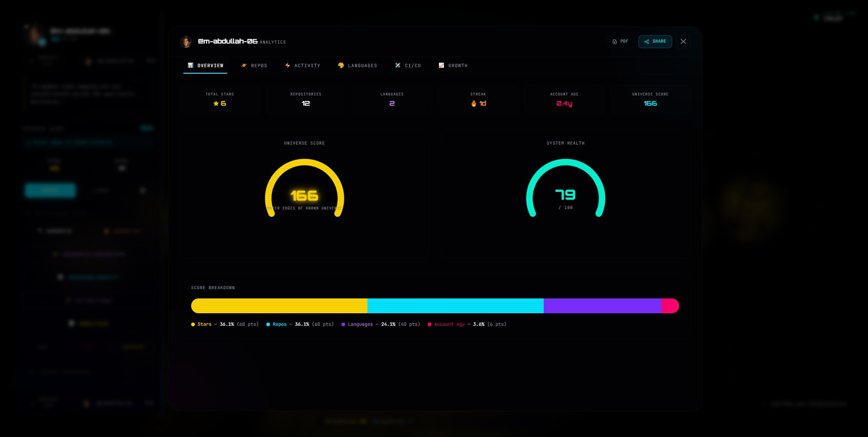Screen dimensions: 868x437
Task: Export analytics with the PDF button
Action: pos(620,42)
